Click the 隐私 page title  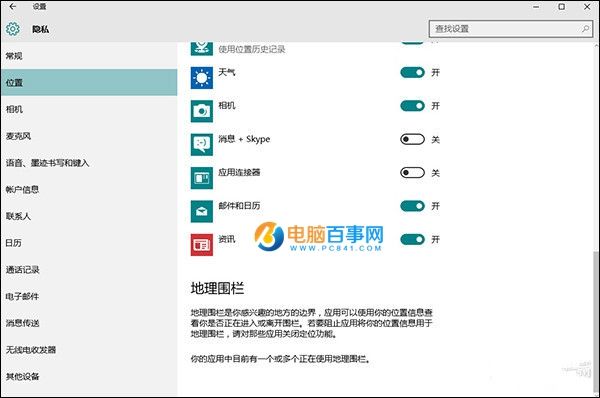pos(41,29)
